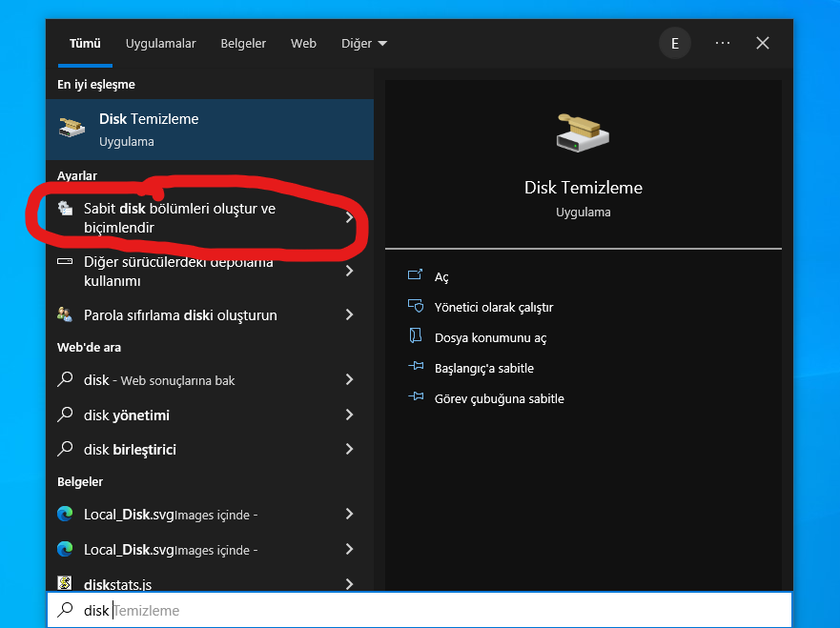Open the Diğer dropdown menu
Viewport: 840px width, 628px height.
[x=364, y=44]
